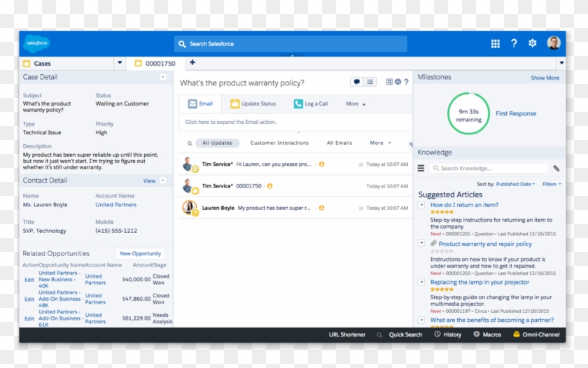The image size is (588, 368).
Task: Click Lauren Boyle's avatar in the feed
Action: pos(190,208)
